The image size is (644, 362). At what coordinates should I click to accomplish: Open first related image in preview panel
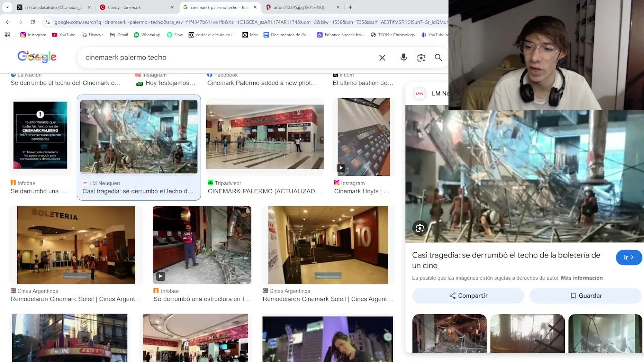(449, 334)
